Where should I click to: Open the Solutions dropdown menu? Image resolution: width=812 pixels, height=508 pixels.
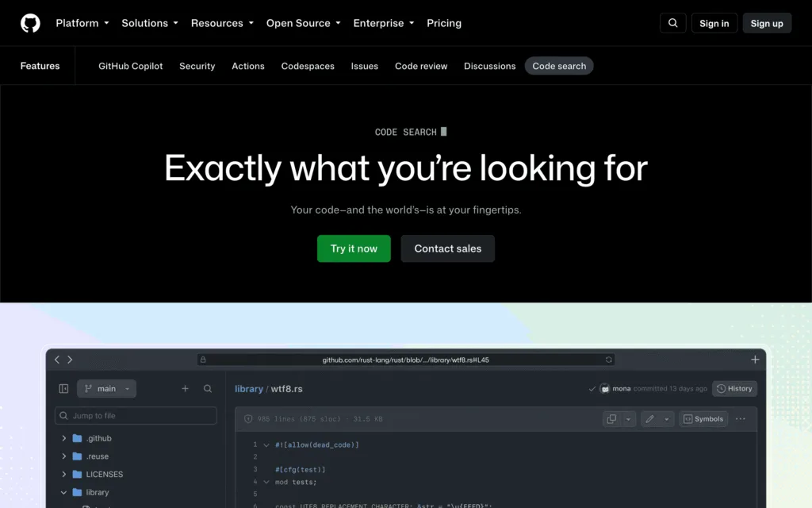(150, 23)
